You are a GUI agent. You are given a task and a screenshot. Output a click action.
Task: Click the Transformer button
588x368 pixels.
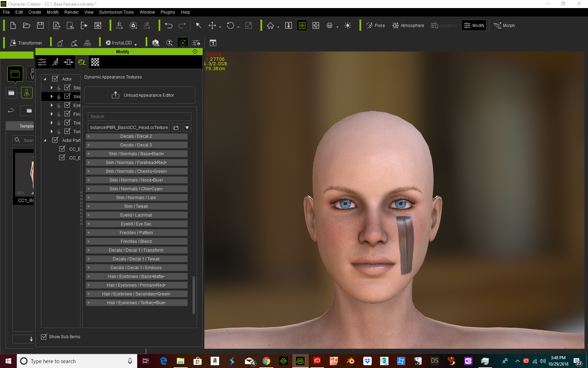click(x=26, y=43)
